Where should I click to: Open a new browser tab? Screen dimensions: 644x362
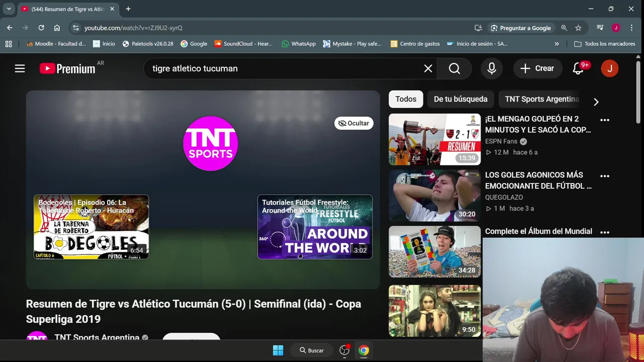coord(128,9)
